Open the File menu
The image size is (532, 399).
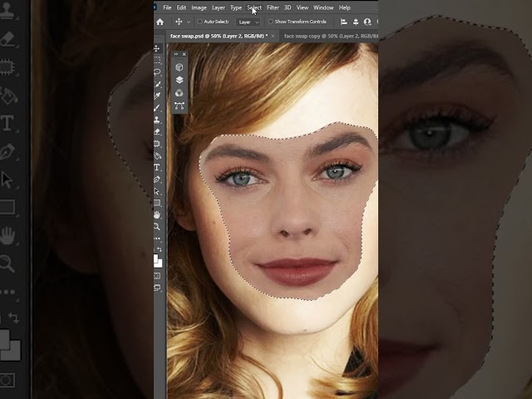click(167, 7)
